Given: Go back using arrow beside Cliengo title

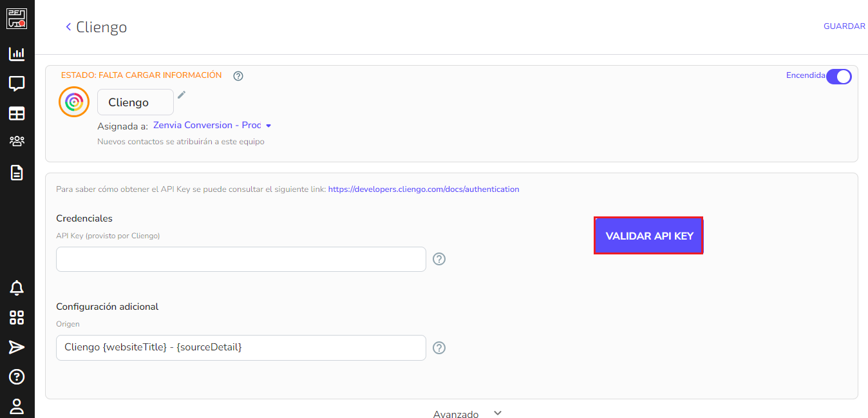Looking at the screenshot, I should pos(68,26).
